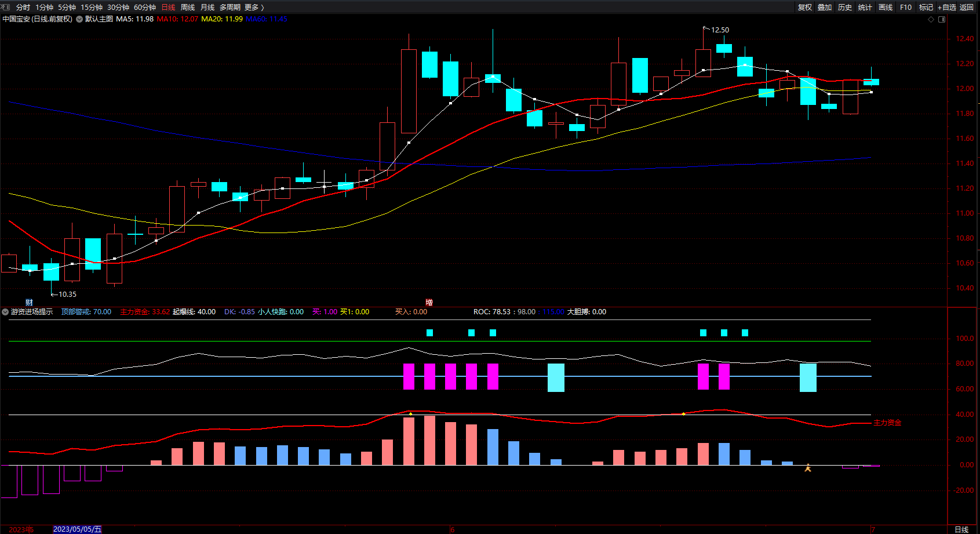Click the 起爆线: 40.00 indicator value
980x534 pixels.
point(194,312)
